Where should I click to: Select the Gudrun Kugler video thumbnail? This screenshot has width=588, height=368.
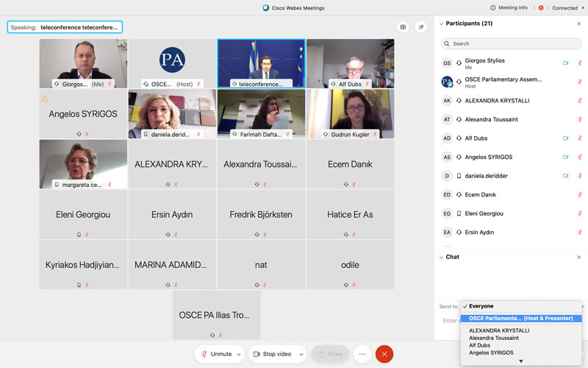(350, 114)
